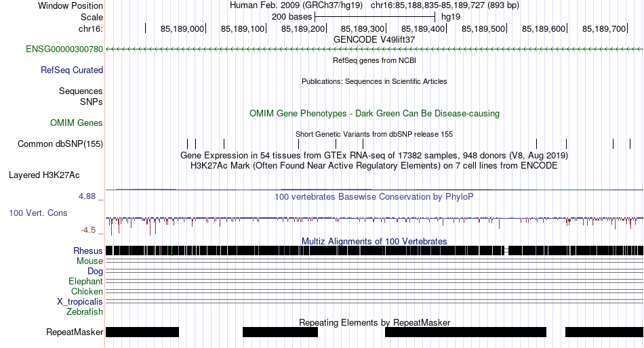The image size is (644, 348).
Task: Select the Rhesus alignment label
Action: (87, 251)
